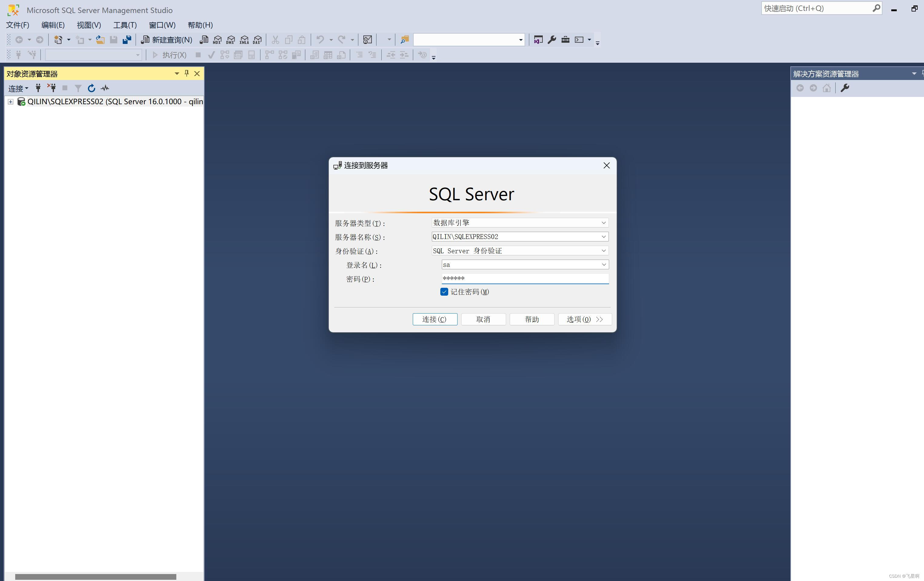Open the command window icon in toolbar
Screen dimensions: 924x581
tap(579, 40)
